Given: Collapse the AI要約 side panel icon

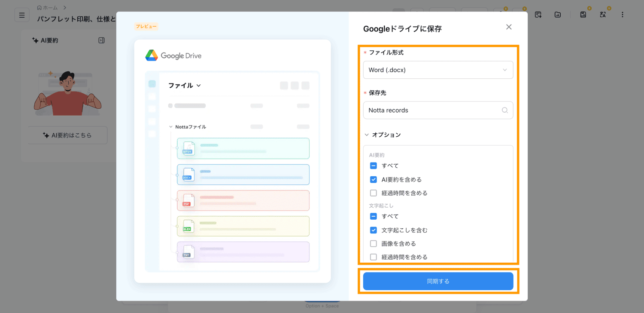Looking at the screenshot, I should 101,40.
